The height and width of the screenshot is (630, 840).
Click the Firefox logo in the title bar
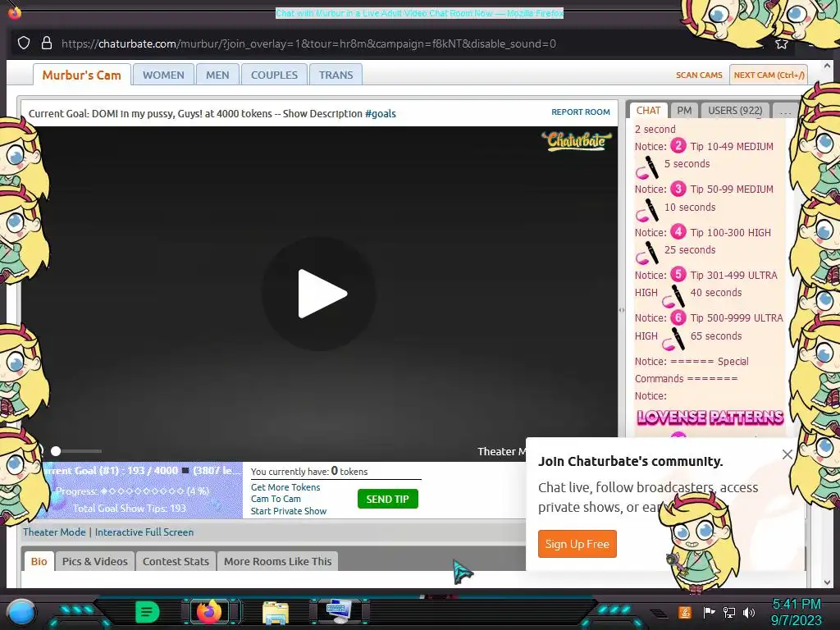coord(15,11)
